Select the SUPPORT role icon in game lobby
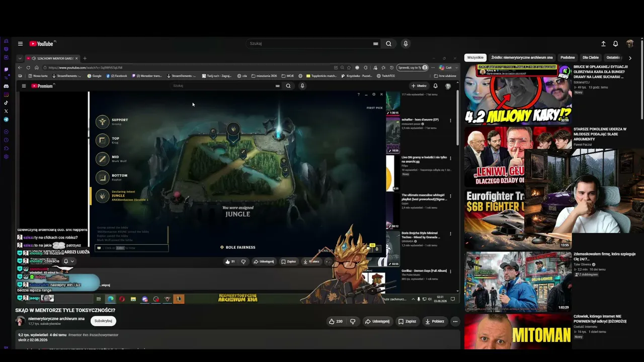This screenshot has width=644, height=362. 103,122
